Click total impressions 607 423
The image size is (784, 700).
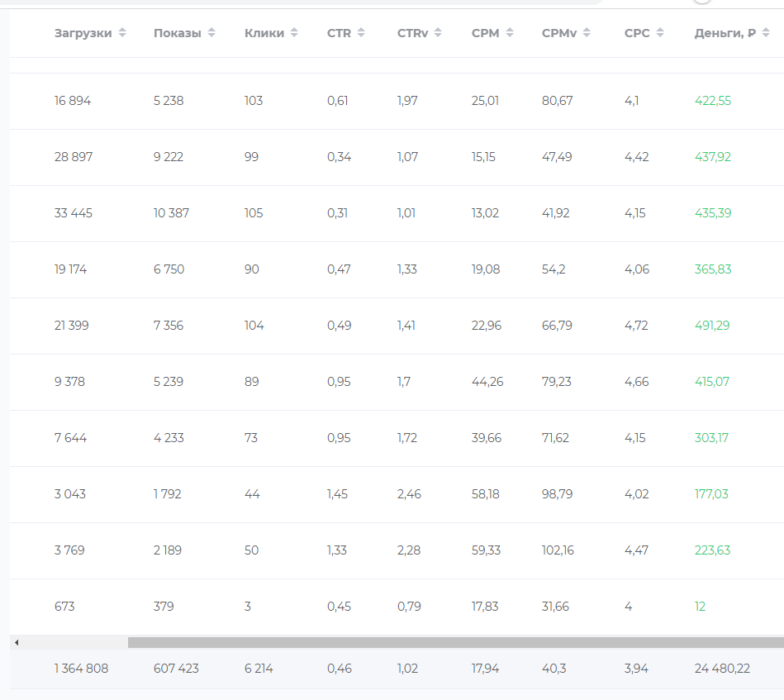[176, 669]
